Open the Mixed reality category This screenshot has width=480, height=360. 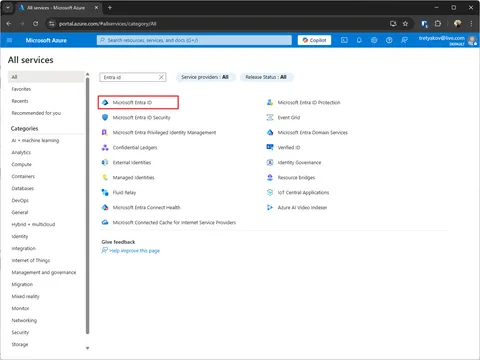click(x=25, y=296)
